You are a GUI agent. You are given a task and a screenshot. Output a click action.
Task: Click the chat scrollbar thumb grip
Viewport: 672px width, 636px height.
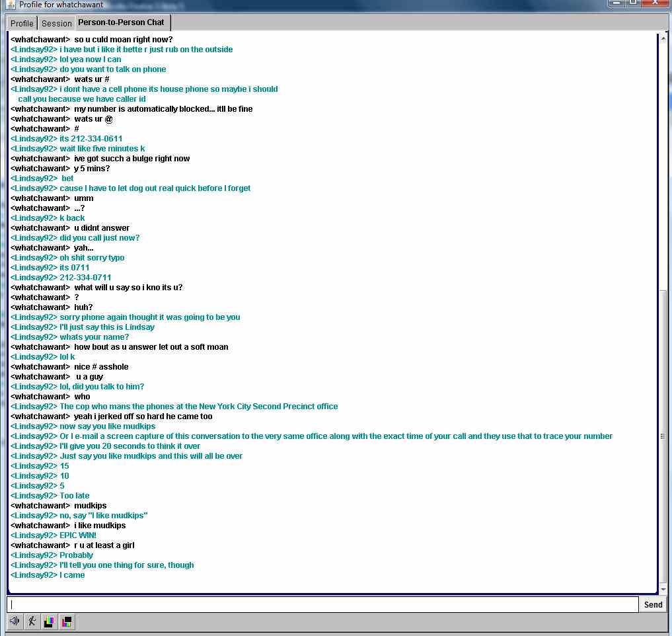tap(663, 436)
